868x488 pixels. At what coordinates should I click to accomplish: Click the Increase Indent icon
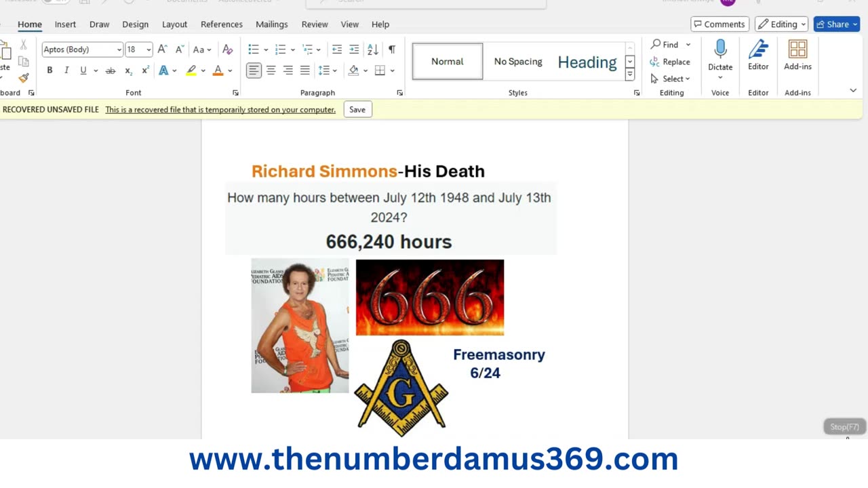(354, 49)
